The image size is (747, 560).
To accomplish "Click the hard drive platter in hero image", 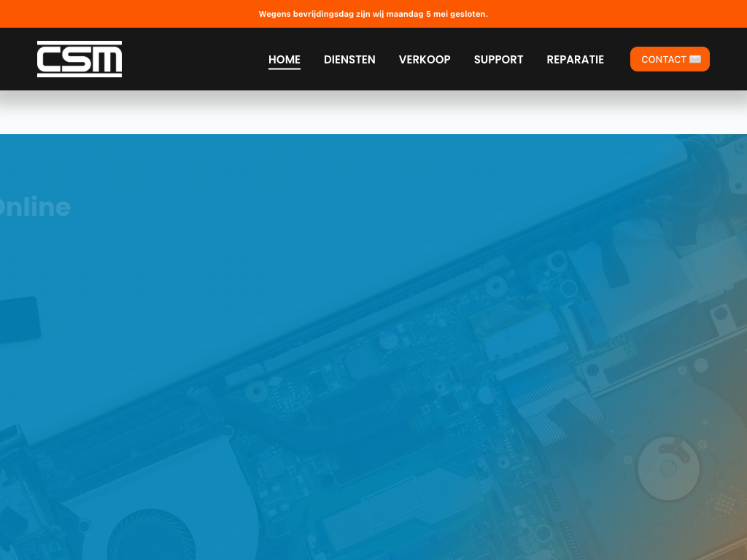I will tap(667, 467).
